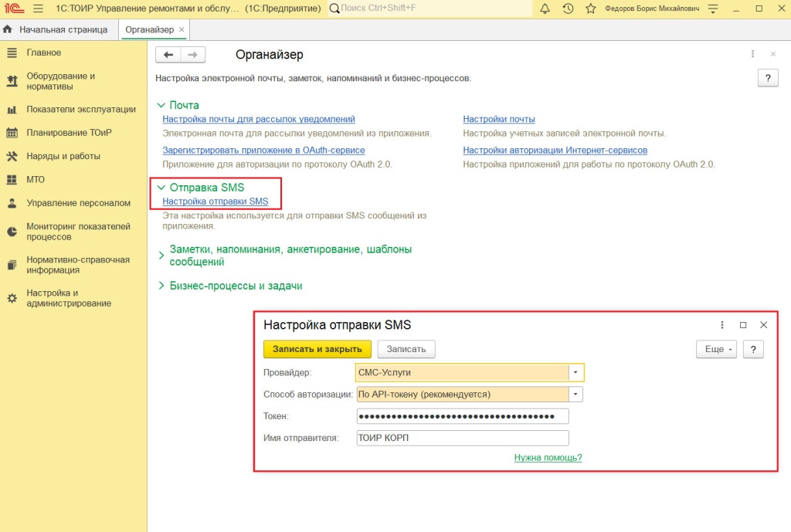Click the Записать button
The height and width of the screenshot is (532, 791).
[x=406, y=349]
